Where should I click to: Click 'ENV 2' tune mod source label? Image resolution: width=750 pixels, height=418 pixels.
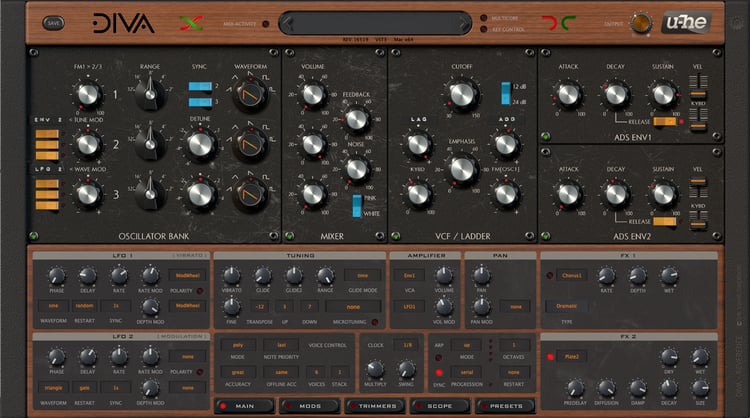48,120
